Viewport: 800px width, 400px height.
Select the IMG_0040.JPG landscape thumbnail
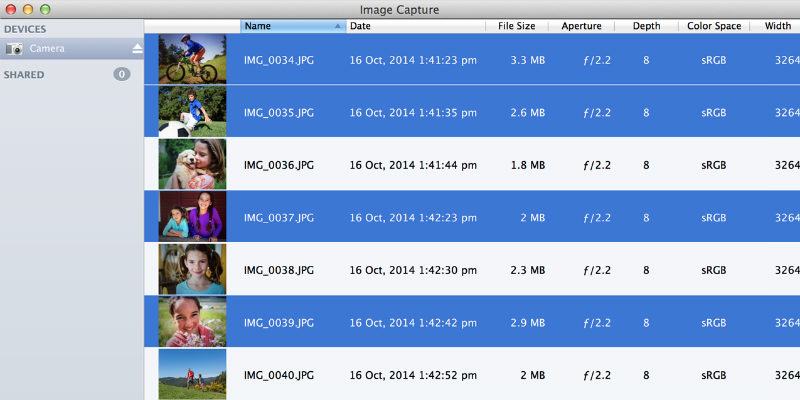click(x=192, y=374)
